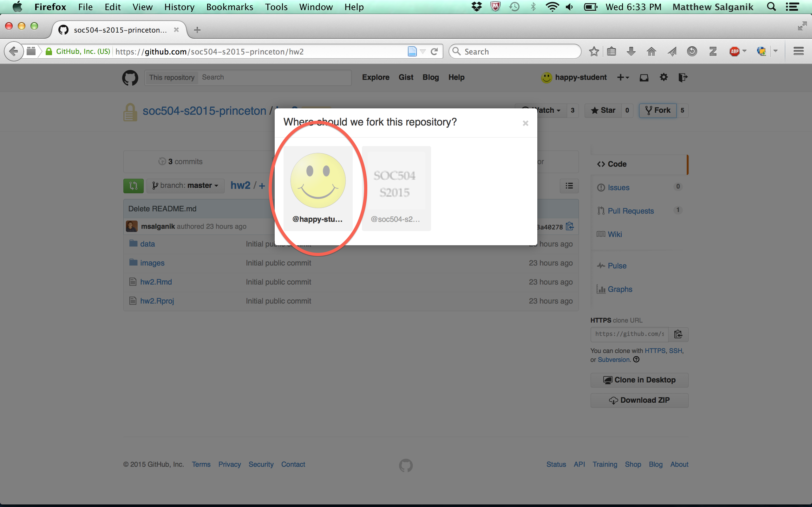Click the file list view icon
Image resolution: width=812 pixels, height=507 pixels.
point(569,186)
